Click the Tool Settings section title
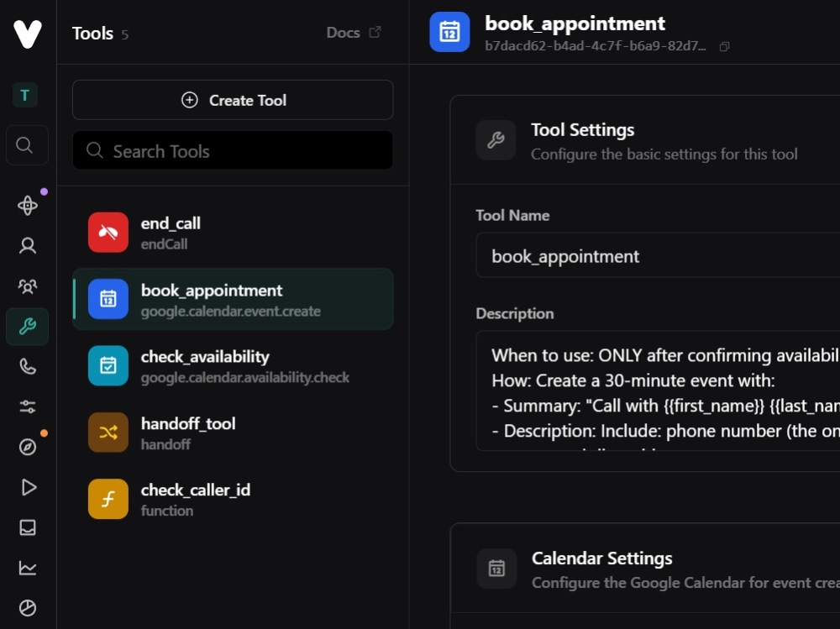 582,129
